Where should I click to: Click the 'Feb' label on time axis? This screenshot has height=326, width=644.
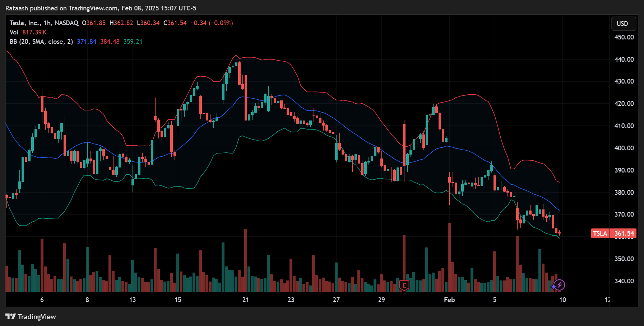[449, 300]
